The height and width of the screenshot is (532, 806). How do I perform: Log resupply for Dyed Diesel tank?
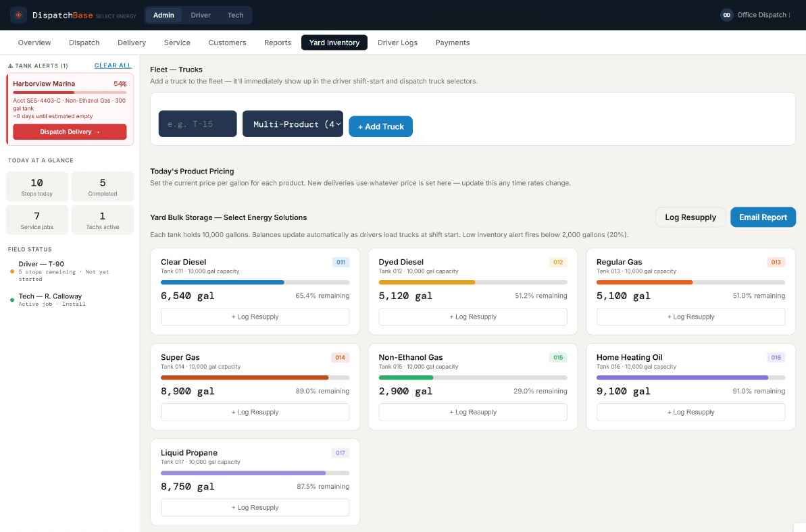point(473,317)
